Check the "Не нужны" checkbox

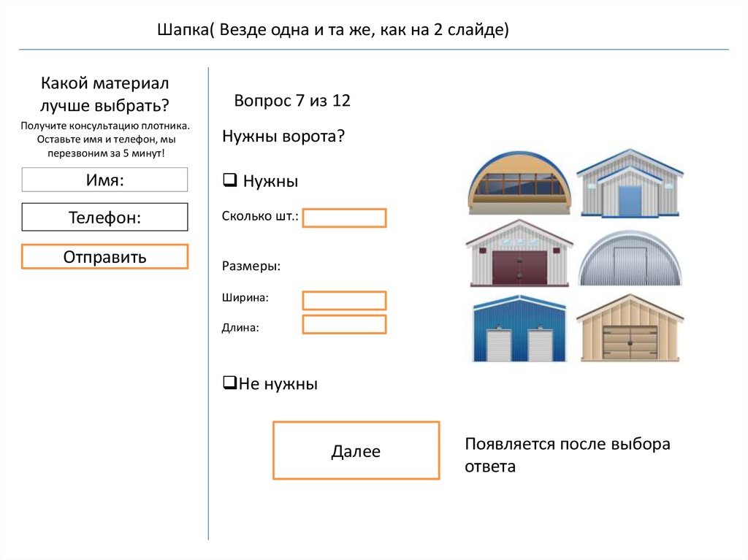click(x=230, y=382)
